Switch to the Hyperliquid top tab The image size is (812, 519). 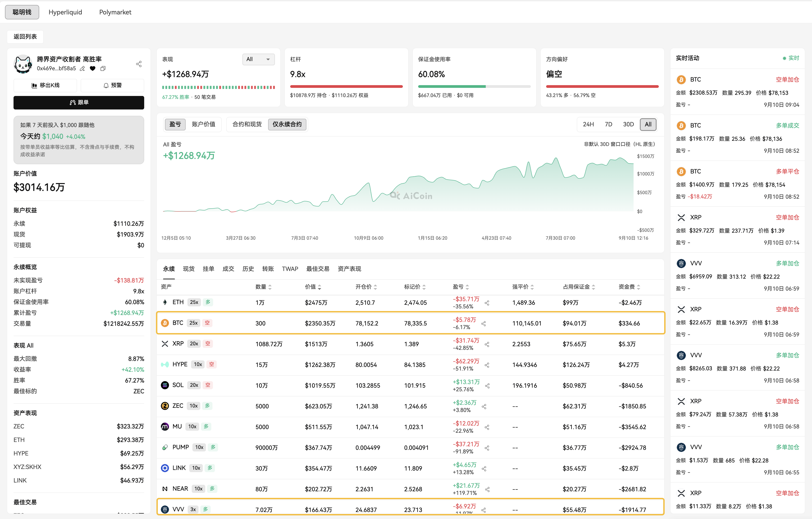click(65, 12)
